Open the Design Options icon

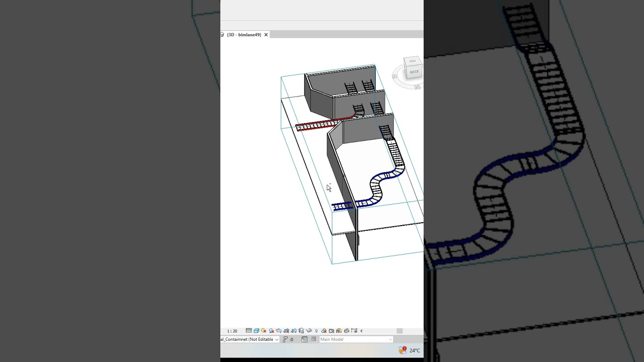304,339
